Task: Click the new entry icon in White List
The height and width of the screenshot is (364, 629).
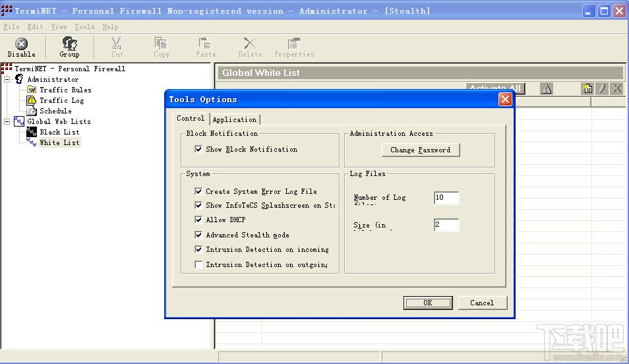Action: point(587,88)
